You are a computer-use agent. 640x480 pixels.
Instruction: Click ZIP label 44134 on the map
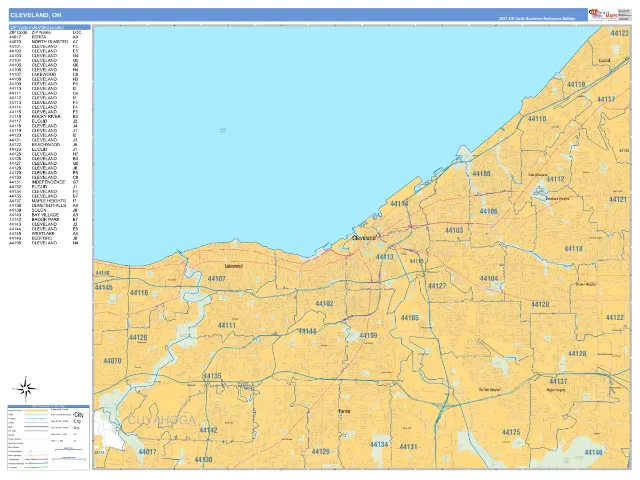point(379,444)
